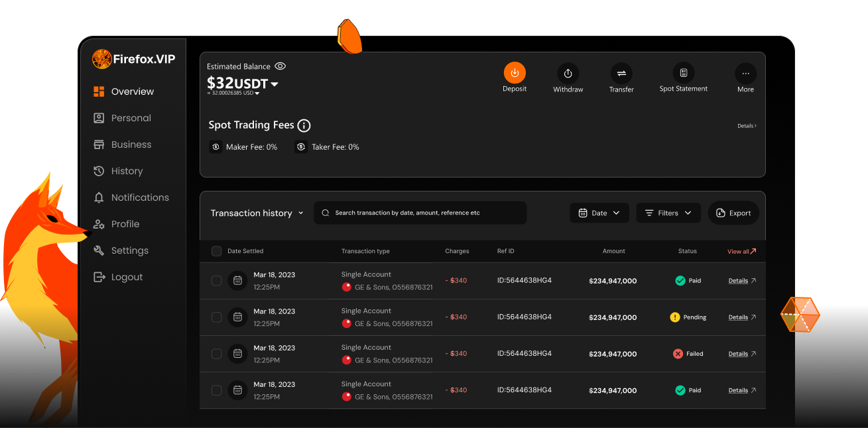Click the Transfer arrows icon
The height and width of the screenshot is (428, 868).
pos(621,74)
